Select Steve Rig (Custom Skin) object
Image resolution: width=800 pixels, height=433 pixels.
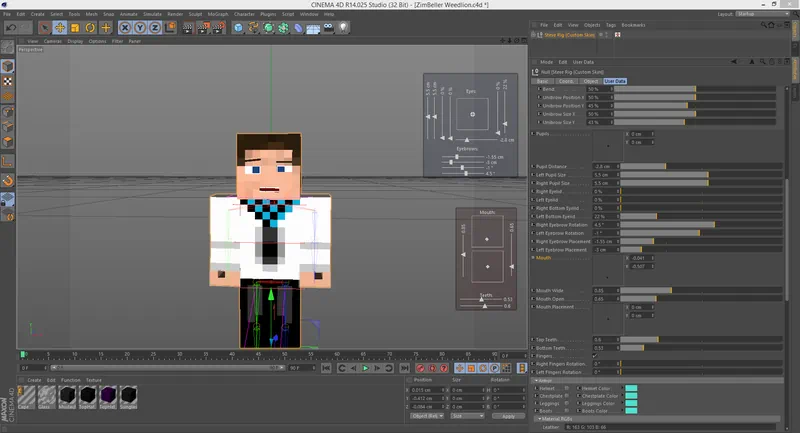click(569, 35)
